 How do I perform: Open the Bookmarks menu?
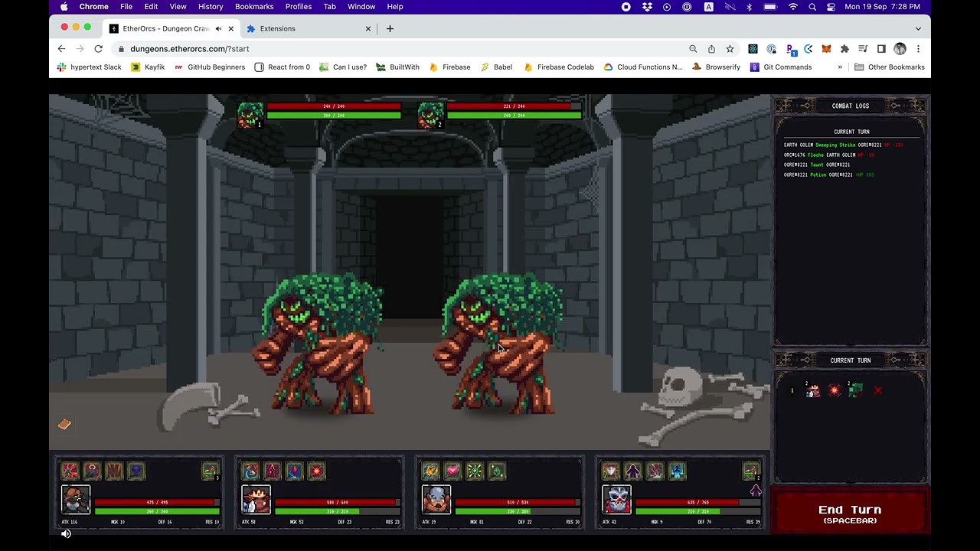[x=254, y=7]
